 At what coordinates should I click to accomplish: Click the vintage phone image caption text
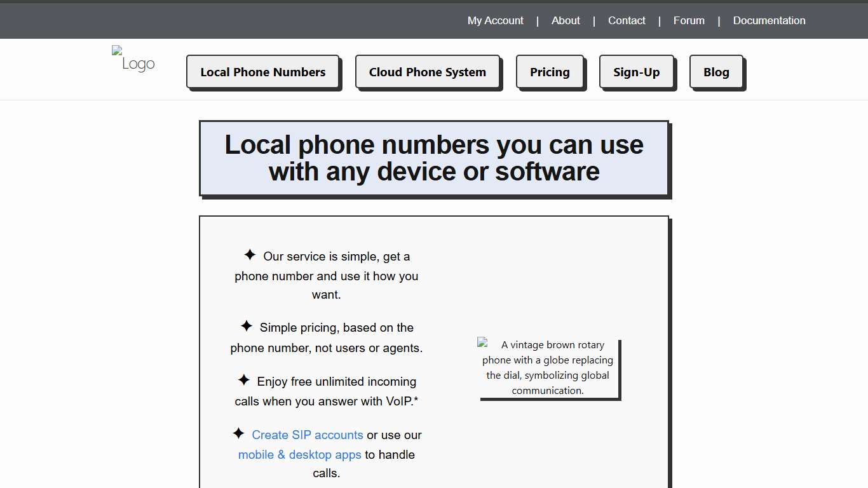[x=550, y=367]
